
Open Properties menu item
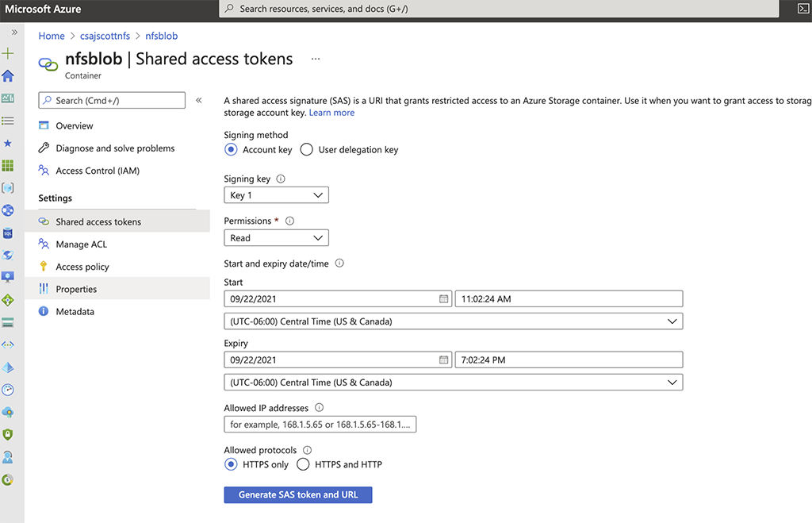pyautogui.click(x=117, y=289)
